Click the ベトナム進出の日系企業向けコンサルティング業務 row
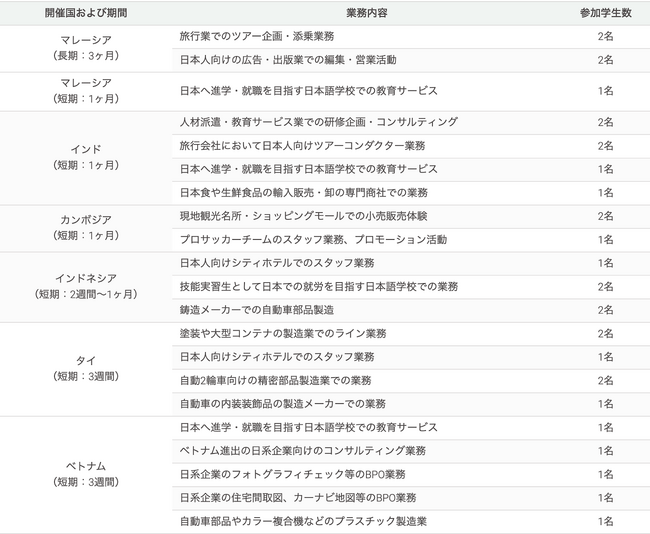The height and width of the screenshot is (534, 650). [x=303, y=451]
